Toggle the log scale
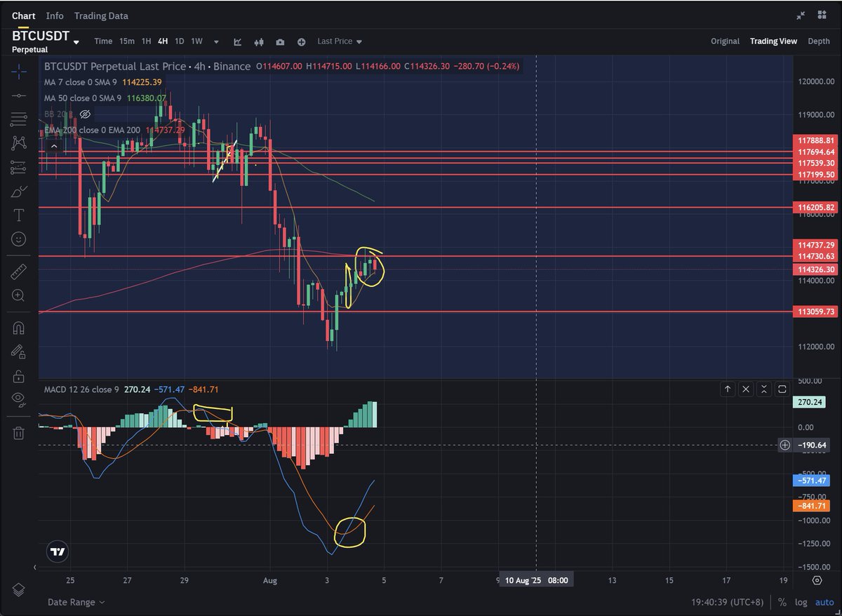The image size is (842, 616). point(801,602)
